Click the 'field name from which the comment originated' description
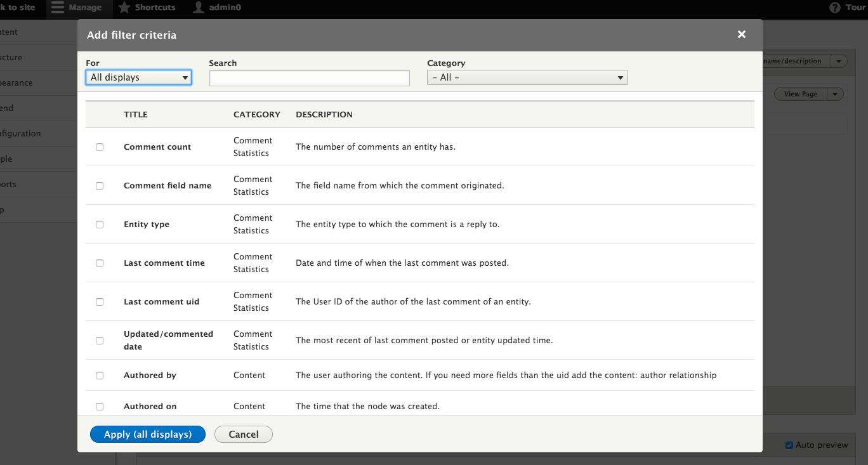 tap(400, 186)
